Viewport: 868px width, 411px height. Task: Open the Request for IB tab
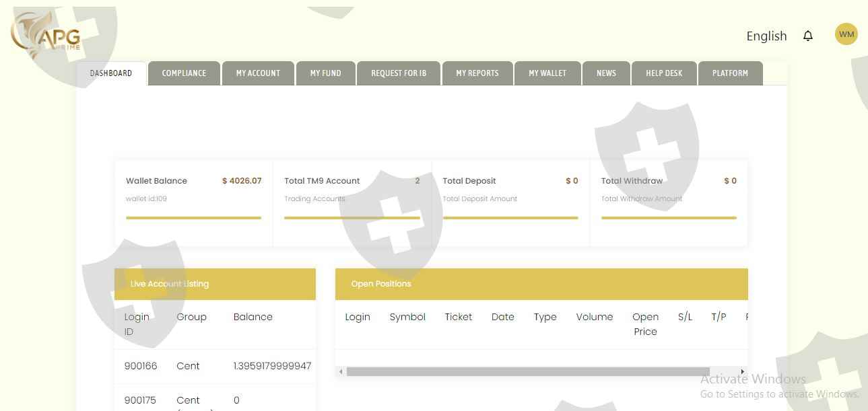(399, 73)
